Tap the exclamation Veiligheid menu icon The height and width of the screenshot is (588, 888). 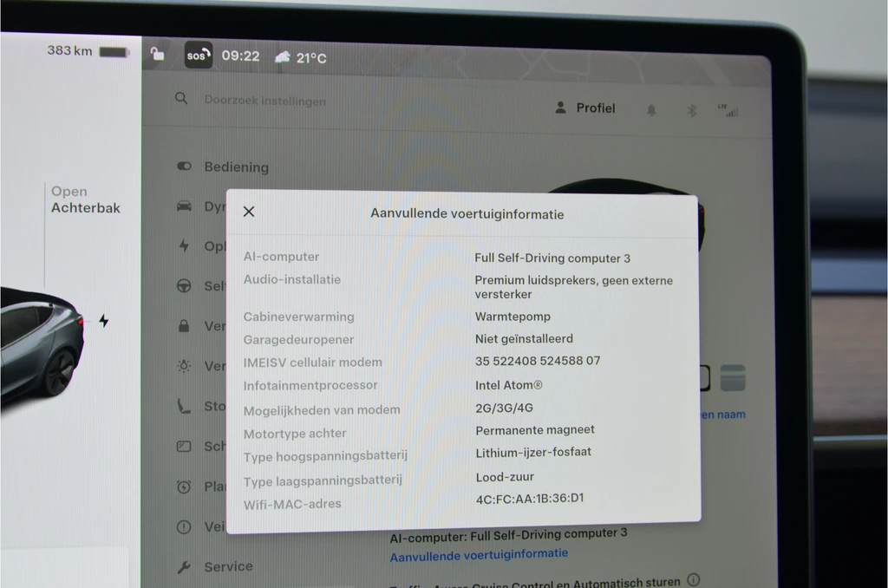pyautogui.click(x=184, y=526)
